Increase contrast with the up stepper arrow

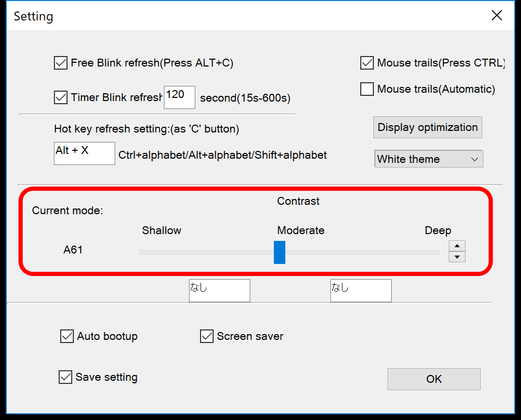coord(457,246)
